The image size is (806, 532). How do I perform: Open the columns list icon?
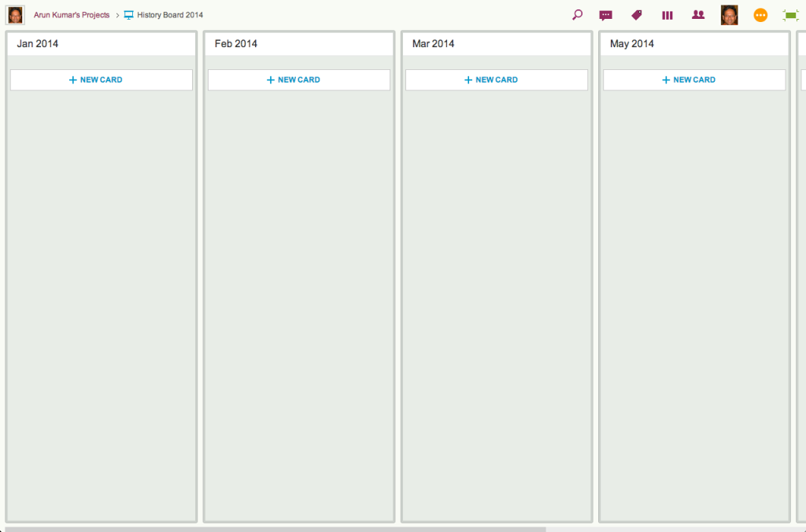click(667, 16)
